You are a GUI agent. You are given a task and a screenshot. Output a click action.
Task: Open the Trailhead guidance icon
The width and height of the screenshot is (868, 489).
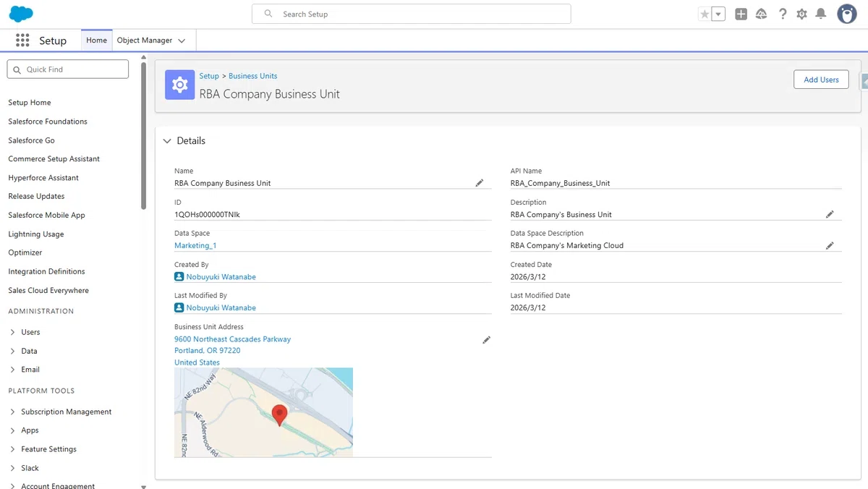(761, 14)
